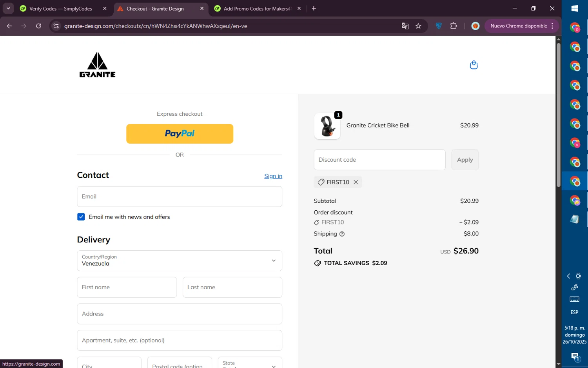The width and height of the screenshot is (588, 368).
Task: Open the Windows Start button
Action: pos(575,9)
